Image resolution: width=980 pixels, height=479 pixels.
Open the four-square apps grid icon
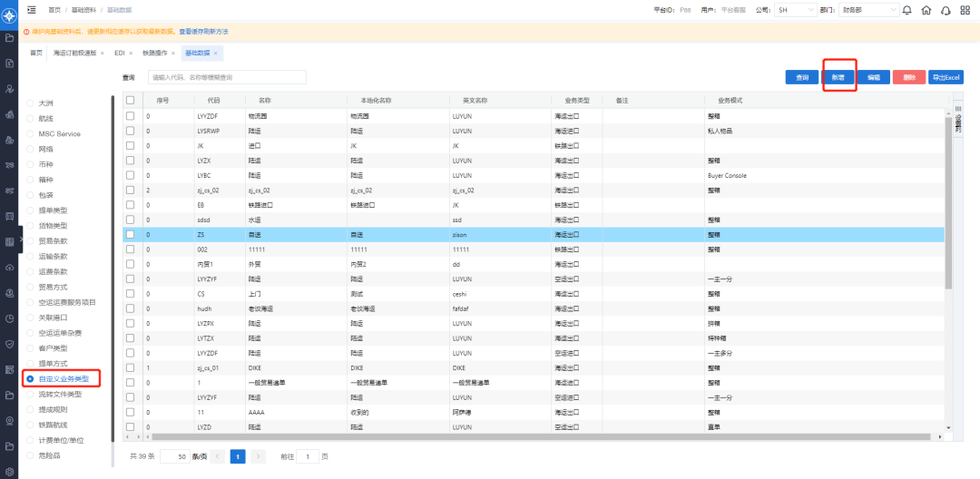point(965,11)
